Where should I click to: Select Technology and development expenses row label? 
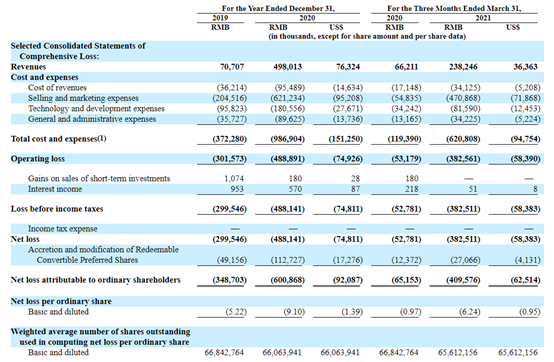(x=96, y=108)
